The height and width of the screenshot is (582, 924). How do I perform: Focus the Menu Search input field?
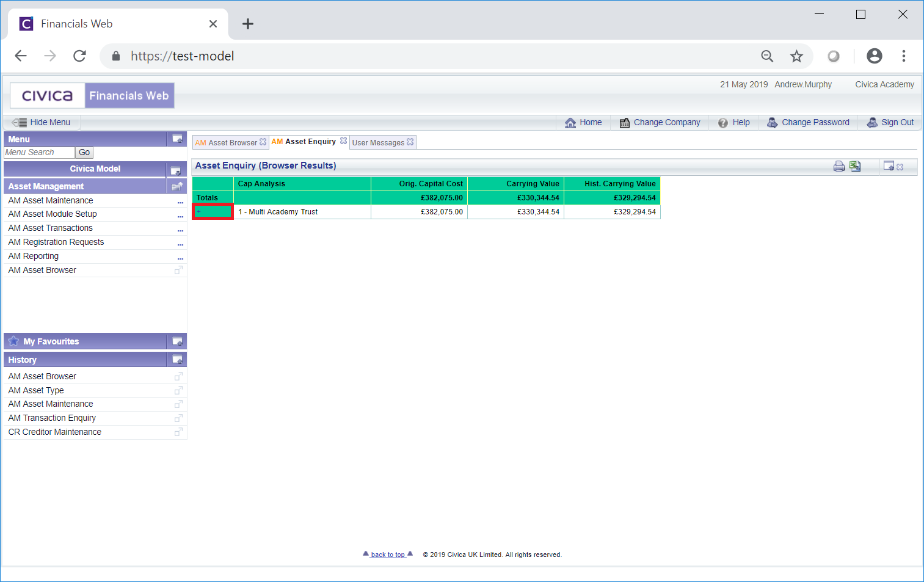pyautogui.click(x=39, y=153)
